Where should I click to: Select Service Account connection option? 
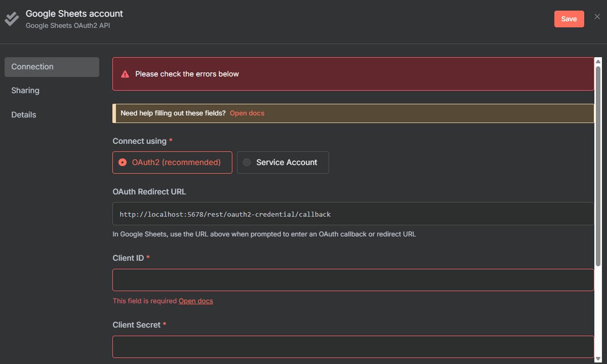(x=282, y=162)
